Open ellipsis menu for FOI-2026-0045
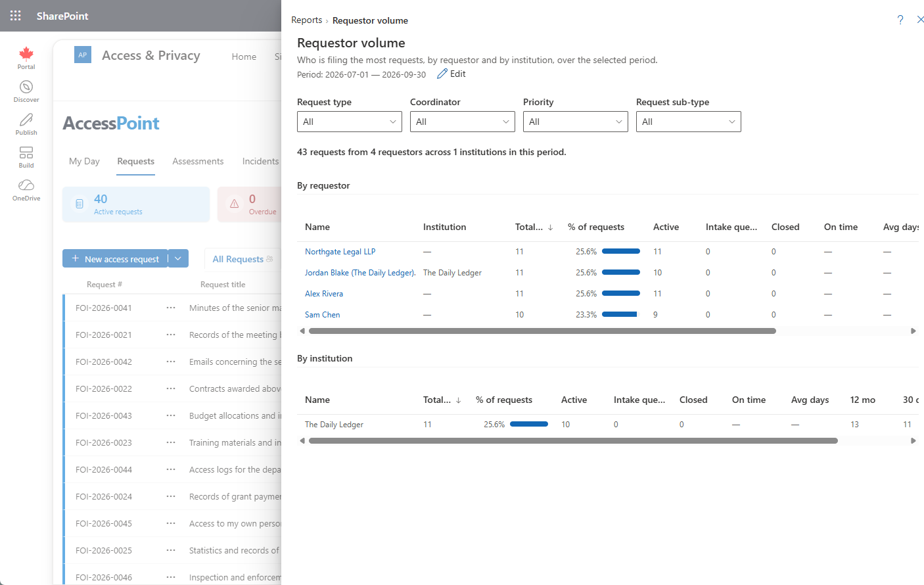The height and width of the screenshot is (585, 924). [171, 523]
